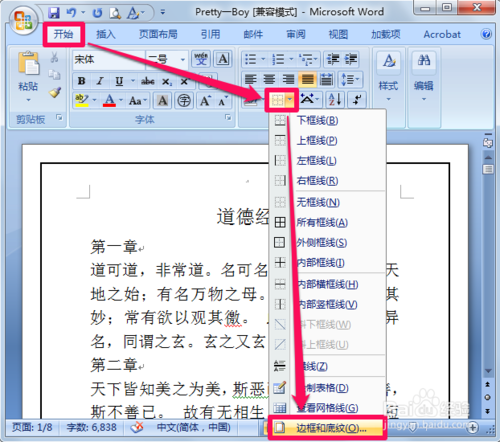The height and width of the screenshot is (442, 500).
Task: Click the vertical scrollbar down arrow
Action: pos(488,371)
